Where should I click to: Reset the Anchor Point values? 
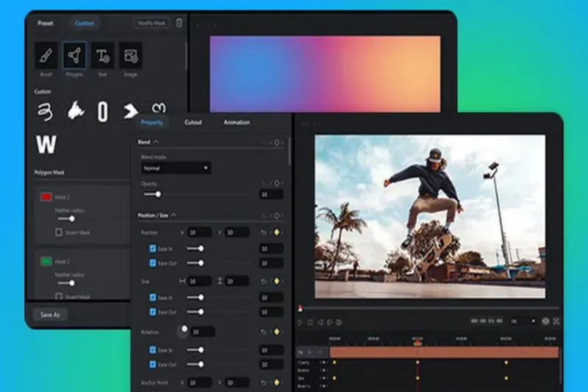pyautogui.click(x=264, y=382)
